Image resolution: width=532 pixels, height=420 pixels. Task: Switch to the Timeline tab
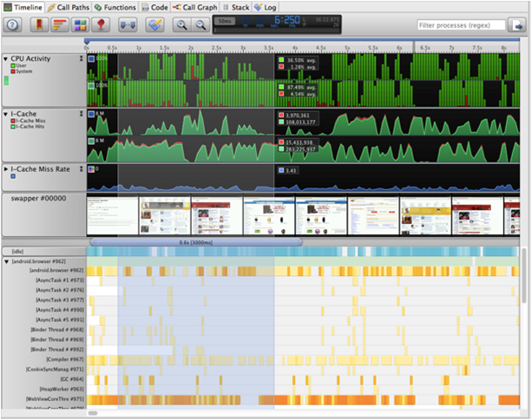click(23, 7)
